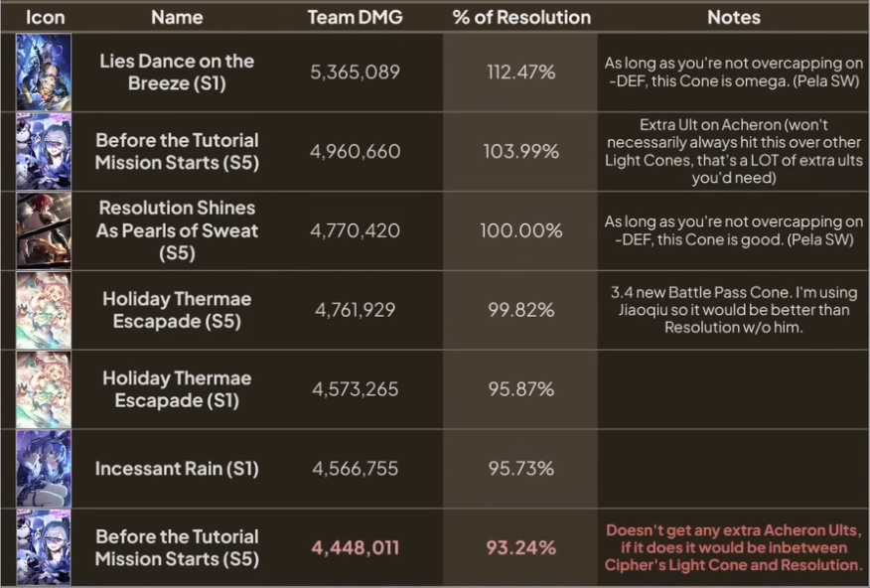
Task: Click the Incessant Rain light cone icon
Action: click(44, 469)
